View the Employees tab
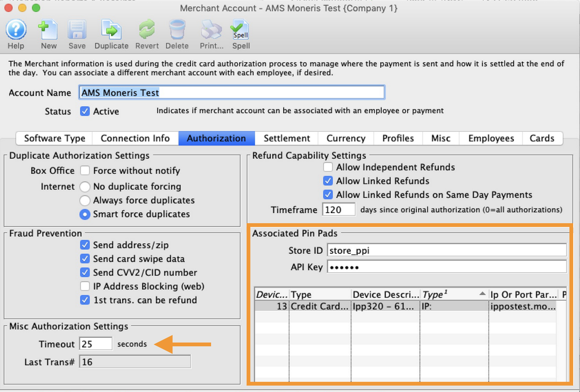 [491, 138]
